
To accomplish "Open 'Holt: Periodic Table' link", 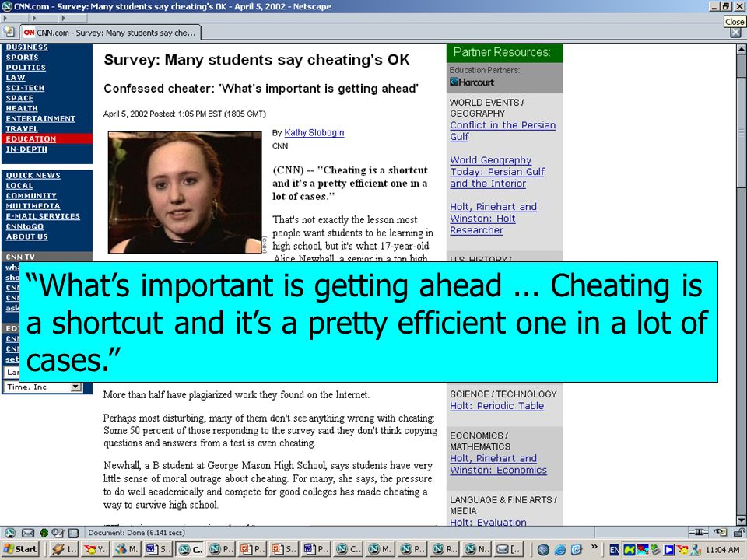I will coord(497,406).
